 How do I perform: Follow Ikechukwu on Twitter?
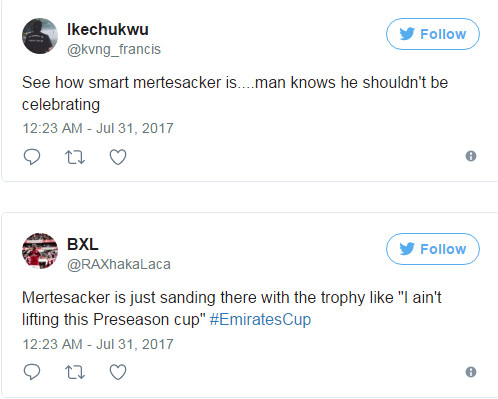(x=433, y=34)
